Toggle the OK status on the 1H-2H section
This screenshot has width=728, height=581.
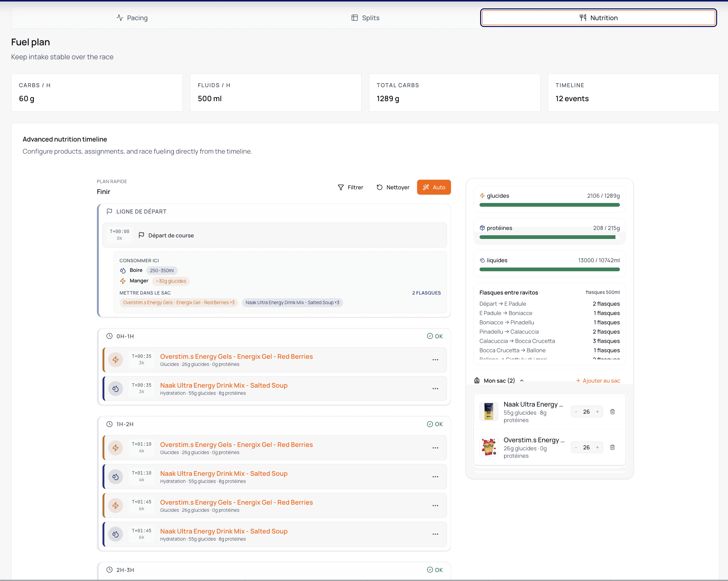[434, 424]
